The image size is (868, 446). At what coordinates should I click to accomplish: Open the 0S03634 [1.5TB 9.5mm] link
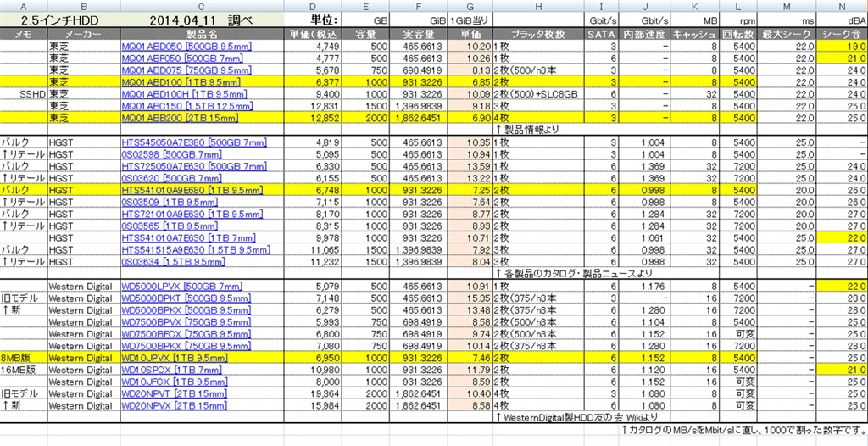[x=174, y=262]
